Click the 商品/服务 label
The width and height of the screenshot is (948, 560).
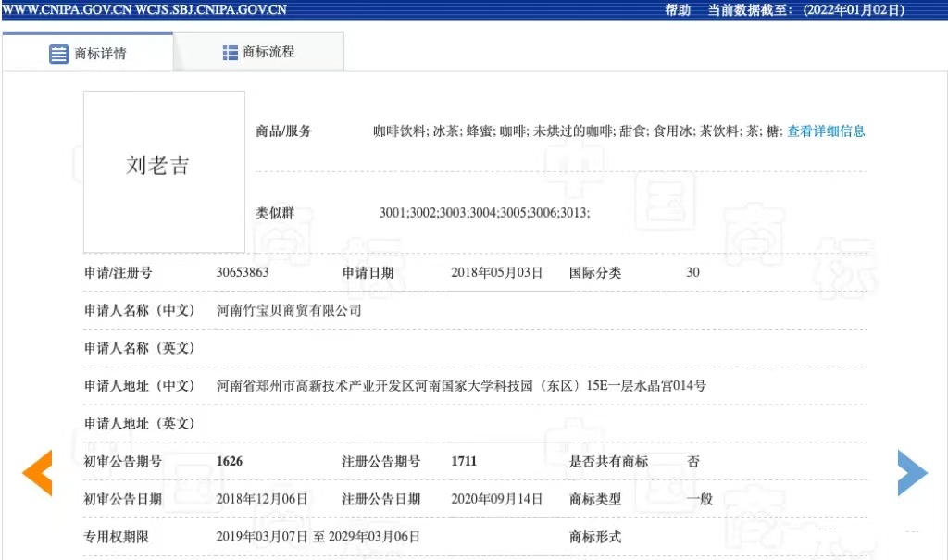(x=283, y=131)
